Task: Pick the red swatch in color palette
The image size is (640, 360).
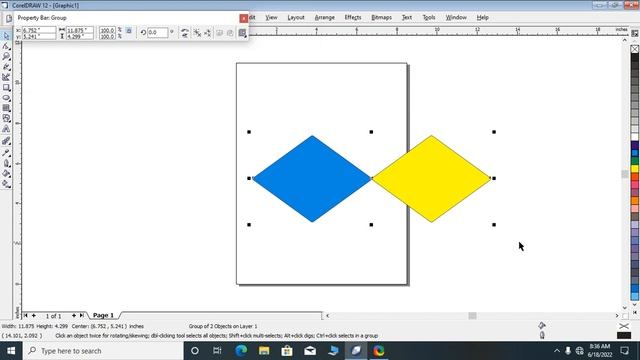Action: pos(635,177)
